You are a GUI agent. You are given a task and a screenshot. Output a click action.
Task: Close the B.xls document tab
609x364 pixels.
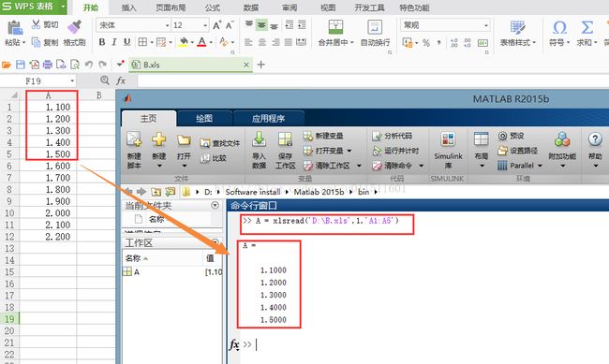pyautogui.click(x=246, y=65)
